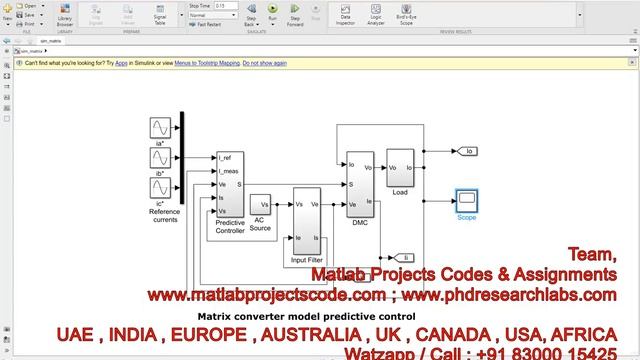Image resolution: width=640 pixels, height=360 pixels.
Task: Expand the New dropdown arrow
Action: click(x=7, y=25)
